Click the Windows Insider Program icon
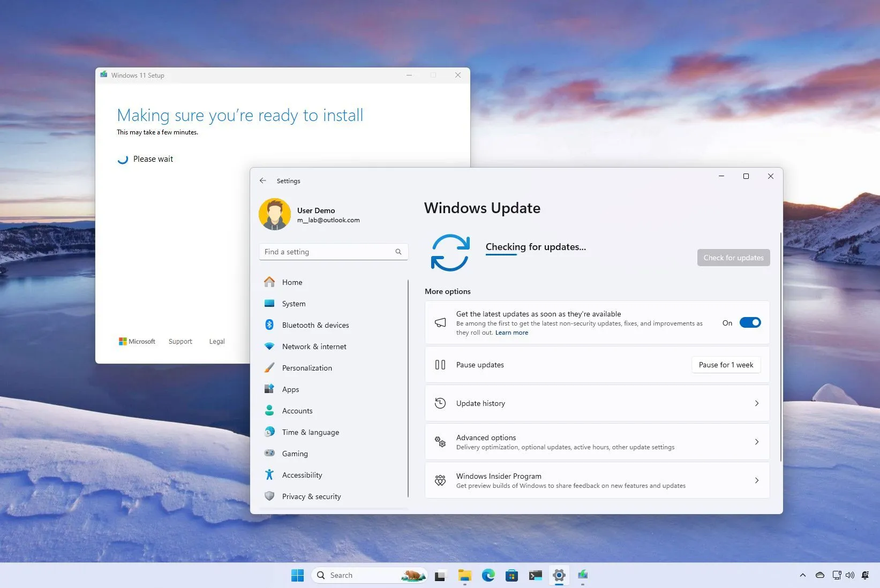This screenshot has height=588, width=880. (440, 480)
